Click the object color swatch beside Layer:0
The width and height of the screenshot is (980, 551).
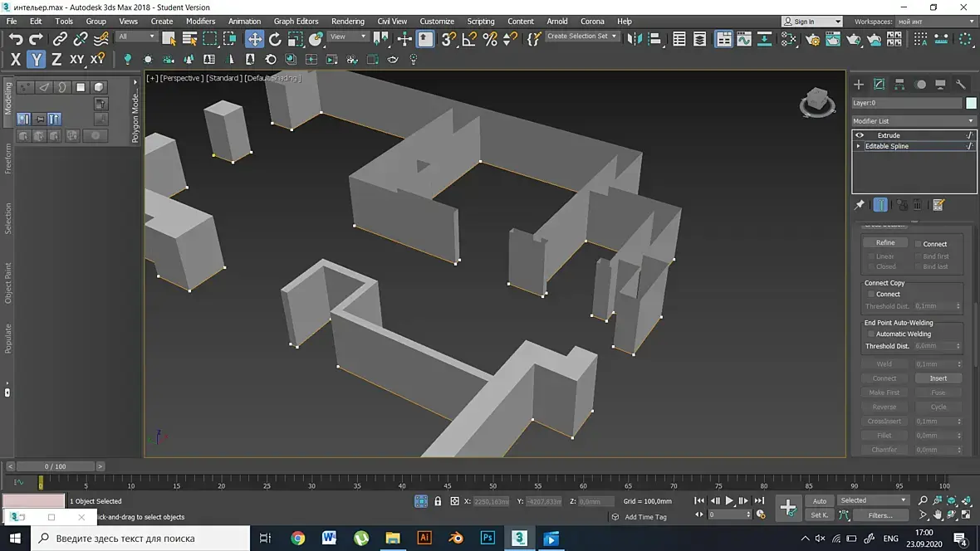pos(971,103)
